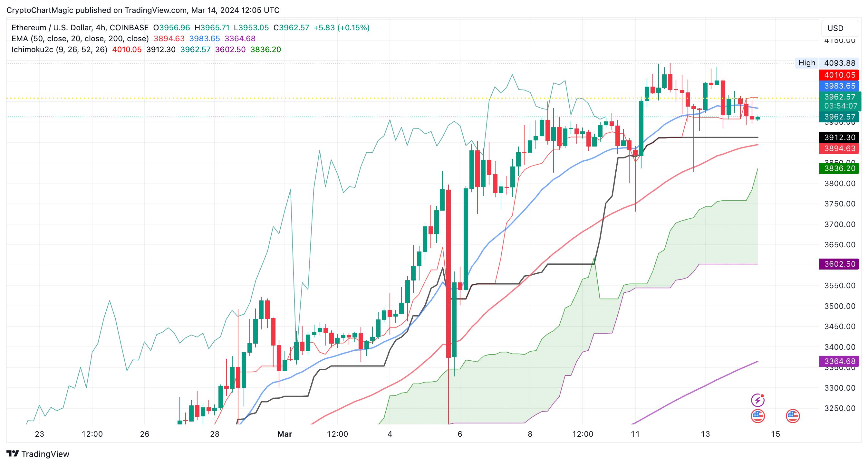868x465 pixels.
Task: Click the EMA value 3364.68 in legend
Action: (x=240, y=39)
